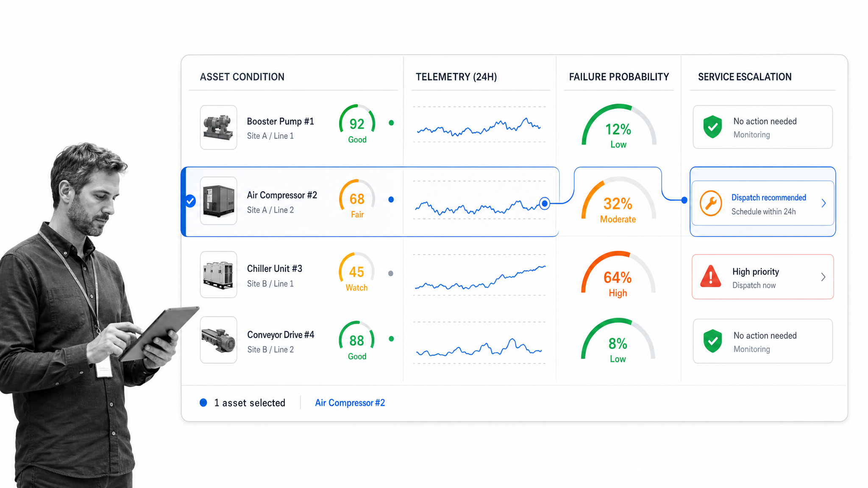Image resolution: width=868 pixels, height=488 pixels.
Task: Click the 12% Low failure probability gauge
Action: click(x=618, y=127)
